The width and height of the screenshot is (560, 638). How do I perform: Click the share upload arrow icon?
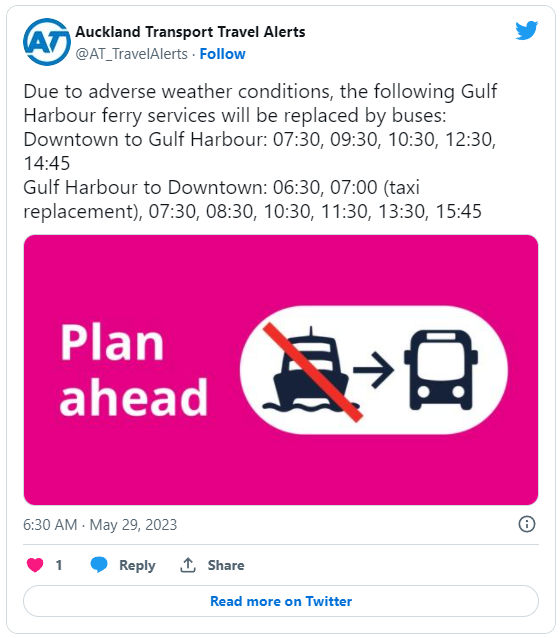pyautogui.click(x=188, y=565)
